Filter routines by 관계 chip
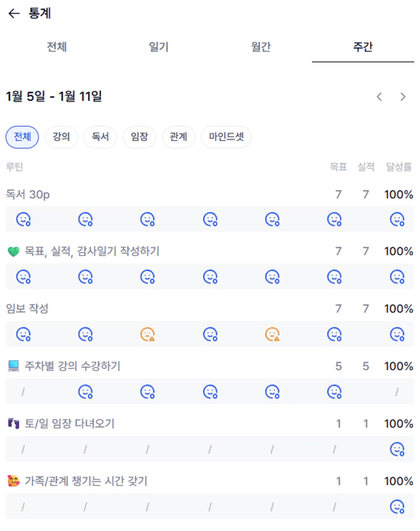The height and width of the screenshot is (531, 420). pyautogui.click(x=178, y=137)
